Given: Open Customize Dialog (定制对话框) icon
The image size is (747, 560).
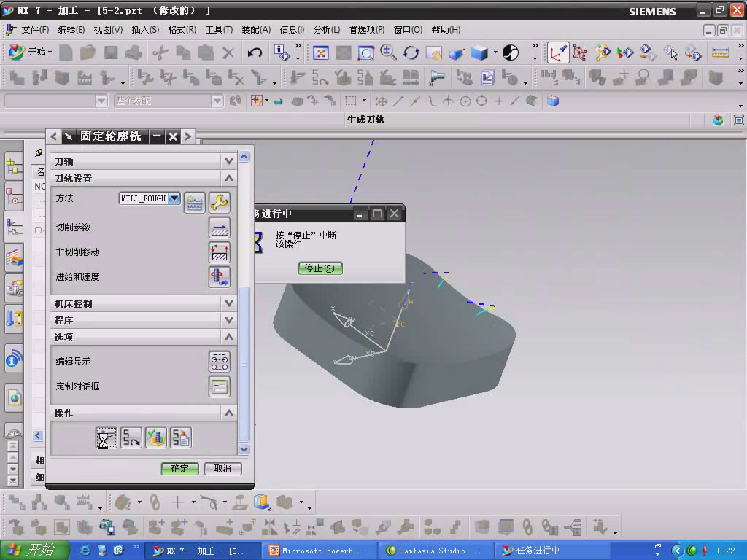Looking at the screenshot, I should pyautogui.click(x=219, y=386).
